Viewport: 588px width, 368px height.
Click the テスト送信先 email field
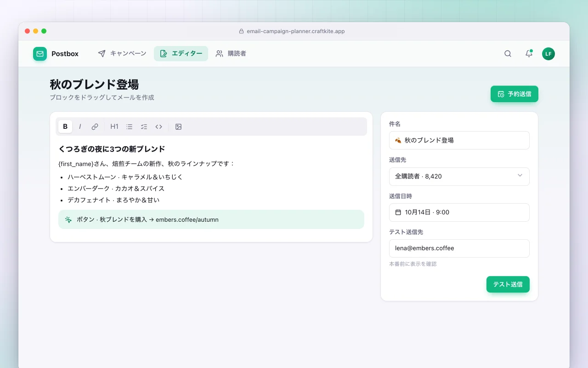459,248
